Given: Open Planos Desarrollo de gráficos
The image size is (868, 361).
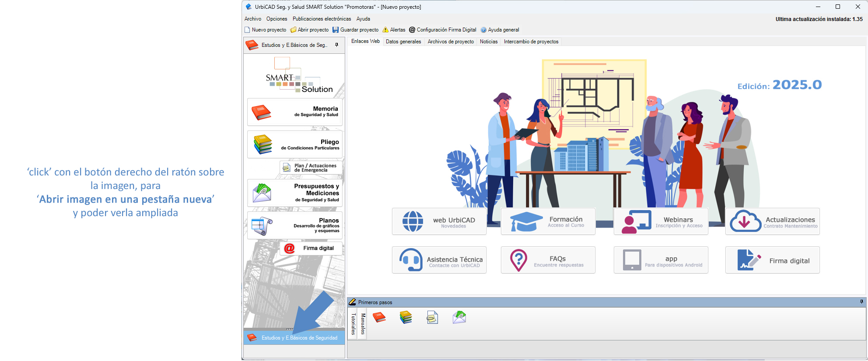Looking at the screenshot, I should coord(295,225).
